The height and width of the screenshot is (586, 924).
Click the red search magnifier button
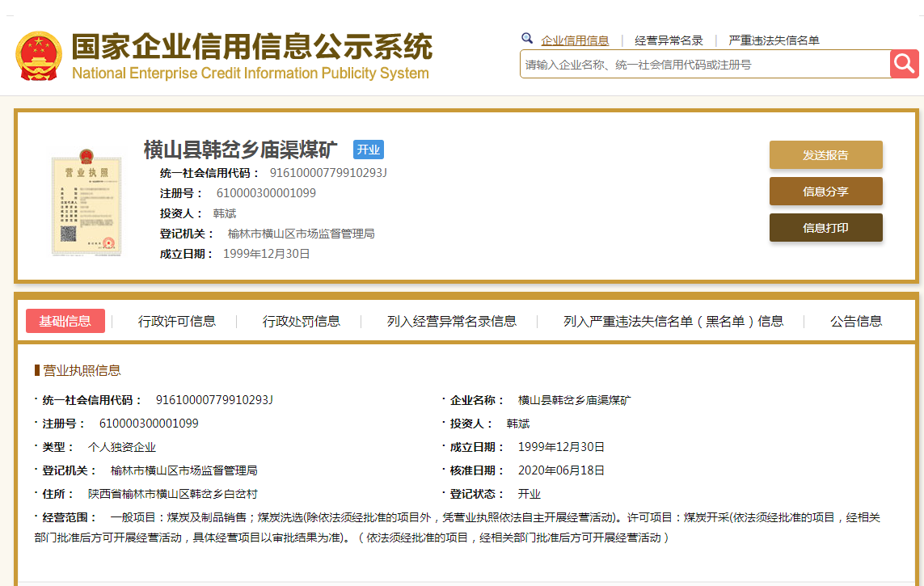tap(905, 64)
